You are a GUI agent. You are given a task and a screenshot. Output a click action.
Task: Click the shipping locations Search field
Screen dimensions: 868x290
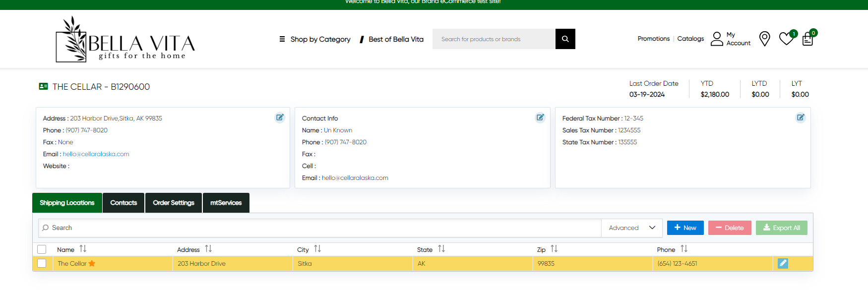(x=320, y=228)
